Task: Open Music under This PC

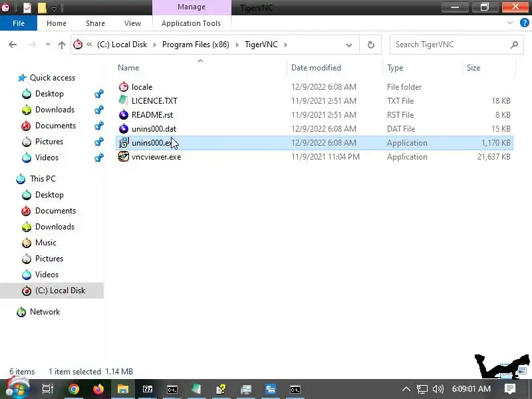Action: click(x=46, y=243)
